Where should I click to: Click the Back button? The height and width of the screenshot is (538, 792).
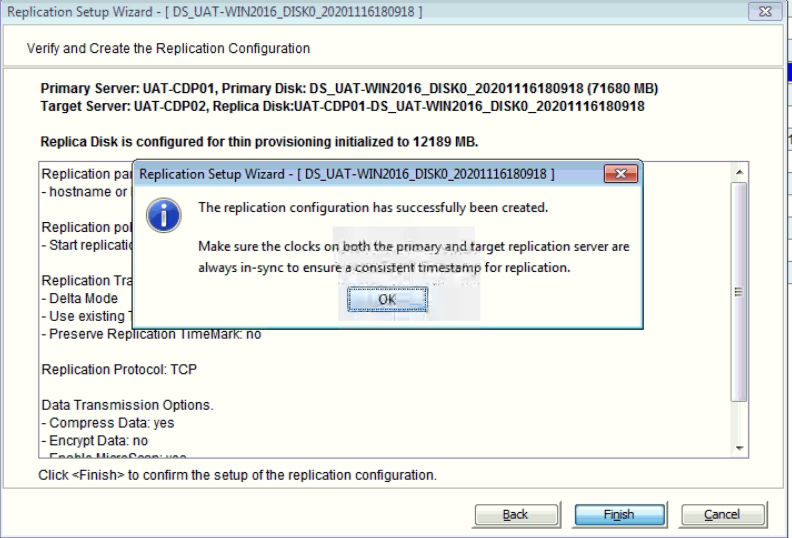516,514
